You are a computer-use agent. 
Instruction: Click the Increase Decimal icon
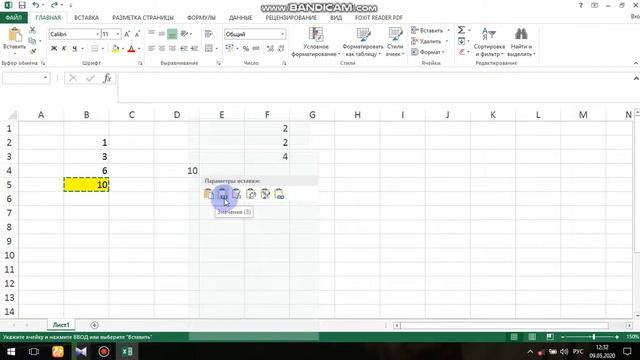270,49
